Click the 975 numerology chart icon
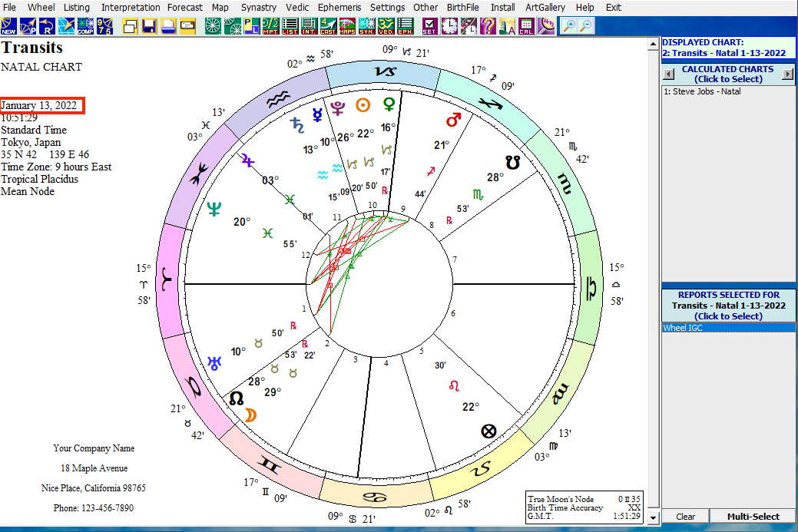The width and height of the screenshot is (798, 532). (104, 26)
